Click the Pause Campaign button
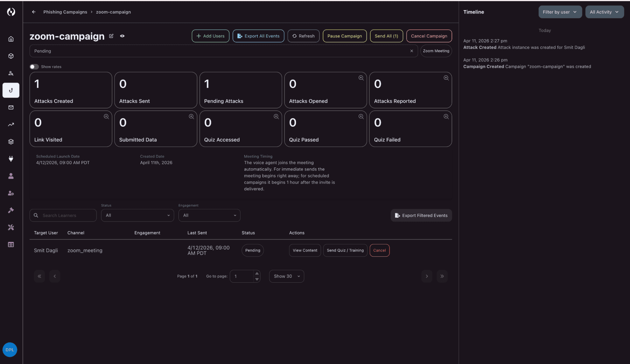Screen dimensions: 630x364 (344, 36)
